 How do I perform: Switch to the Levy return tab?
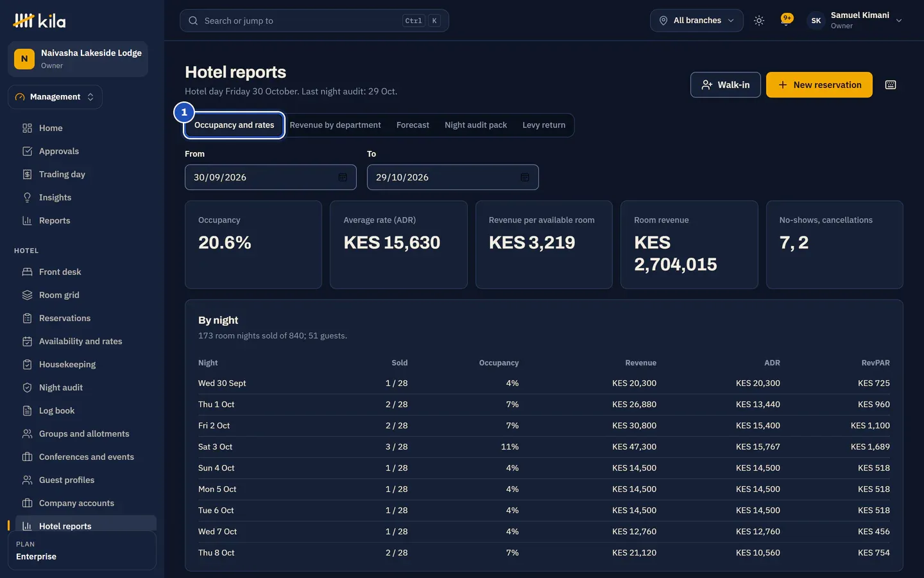(x=543, y=125)
